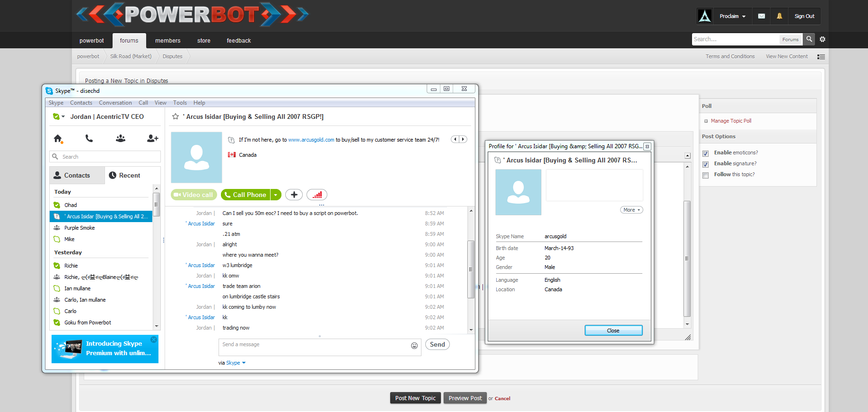The width and height of the screenshot is (868, 412).
Task: Toggle Enable signature checkbox
Action: click(x=705, y=164)
